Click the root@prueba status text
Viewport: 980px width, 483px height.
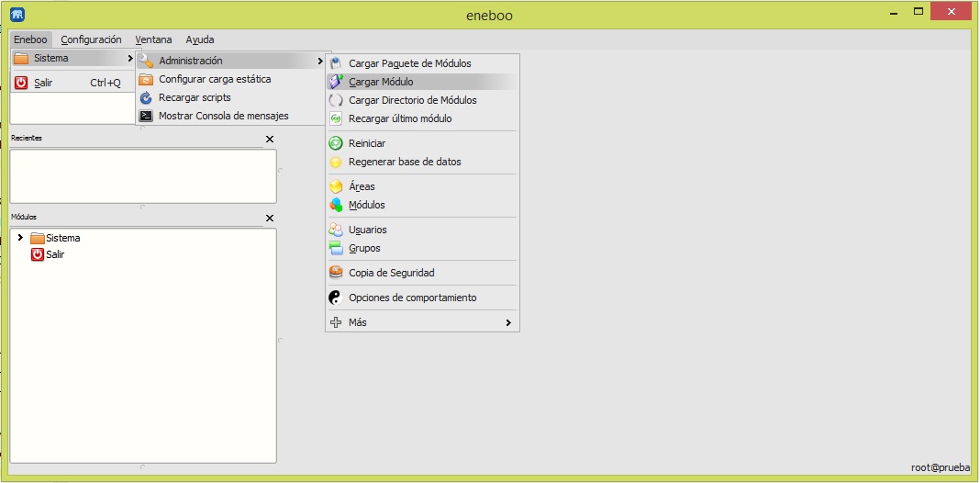(941, 467)
